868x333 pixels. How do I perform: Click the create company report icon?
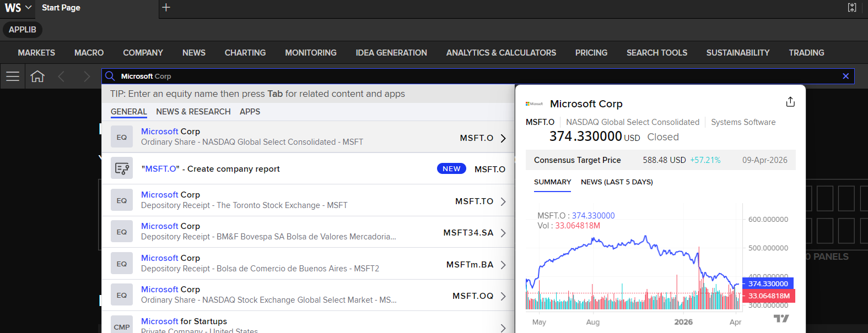(x=122, y=168)
